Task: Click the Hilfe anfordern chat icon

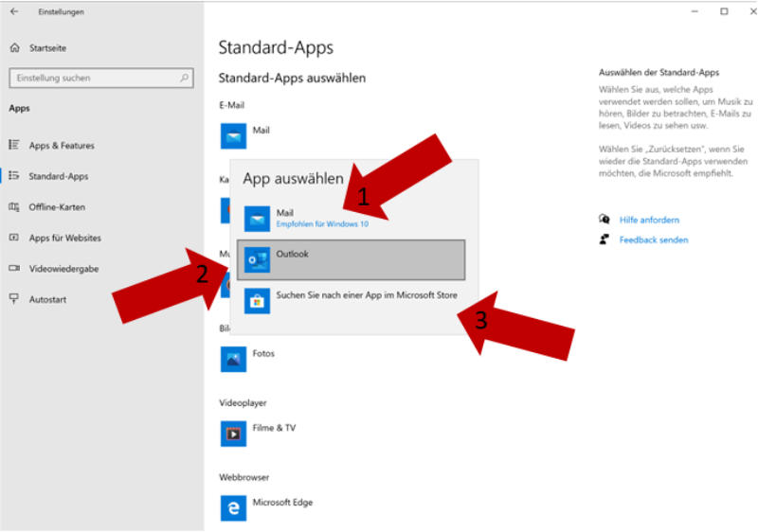Action: 605,220
